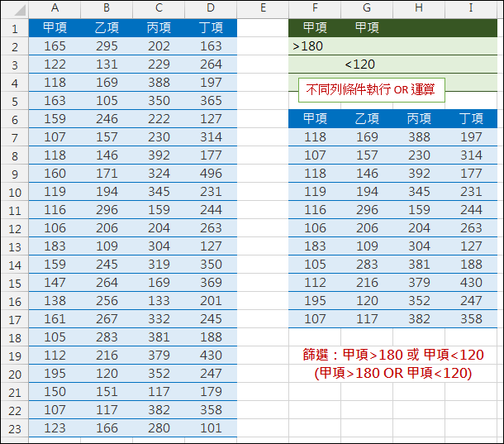
Task: Select row 5 header
Action: (15, 101)
